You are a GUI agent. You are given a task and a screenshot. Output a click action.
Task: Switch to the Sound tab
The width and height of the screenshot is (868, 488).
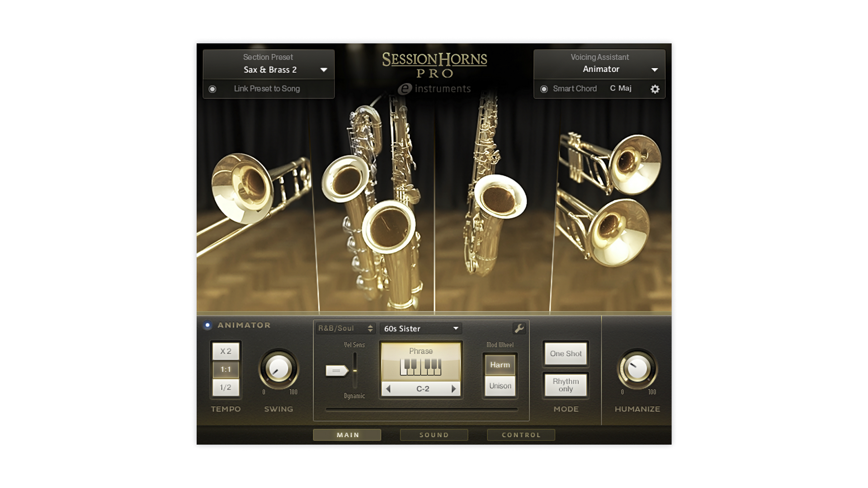(x=434, y=435)
